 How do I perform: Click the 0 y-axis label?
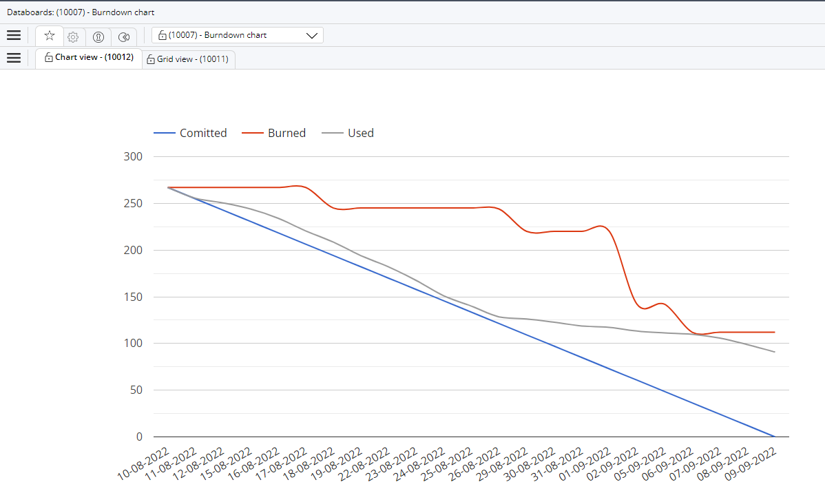[139, 437]
